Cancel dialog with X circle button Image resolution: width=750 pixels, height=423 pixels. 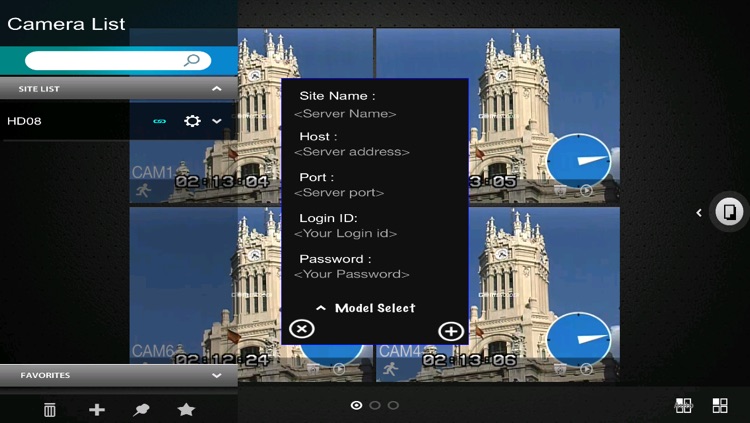(301, 329)
